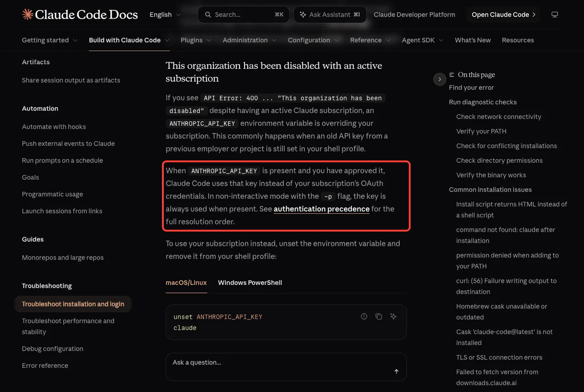Ask AI about the code block

pos(393,316)
